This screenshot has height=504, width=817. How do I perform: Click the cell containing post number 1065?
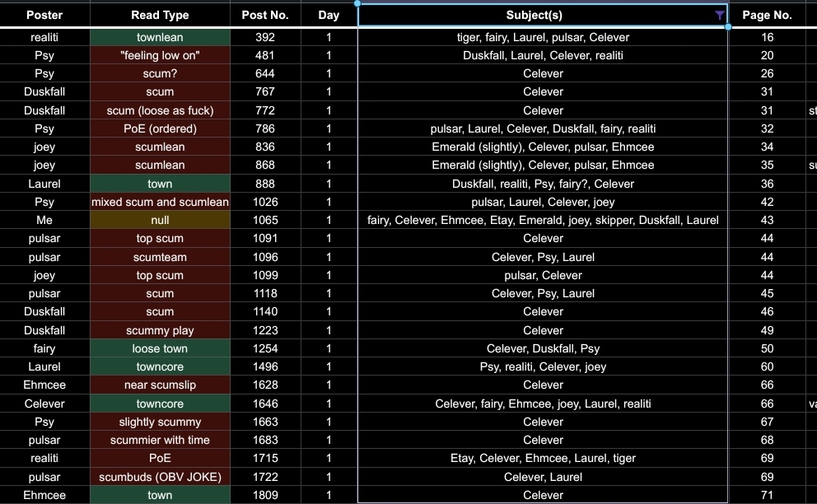[265, 220]
